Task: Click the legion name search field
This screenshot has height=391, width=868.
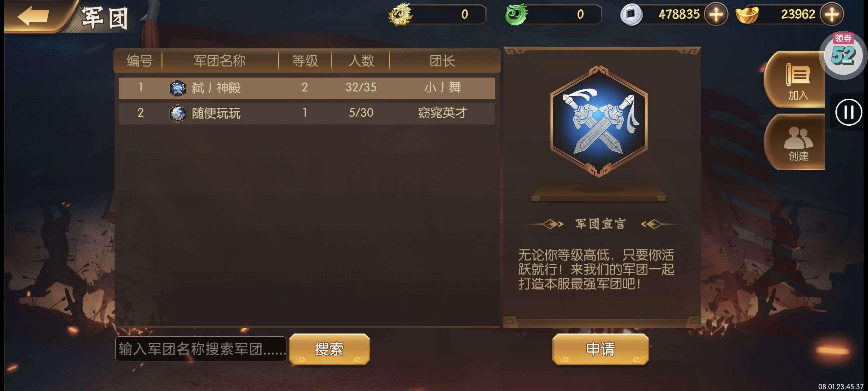Action: click(201, 349)
